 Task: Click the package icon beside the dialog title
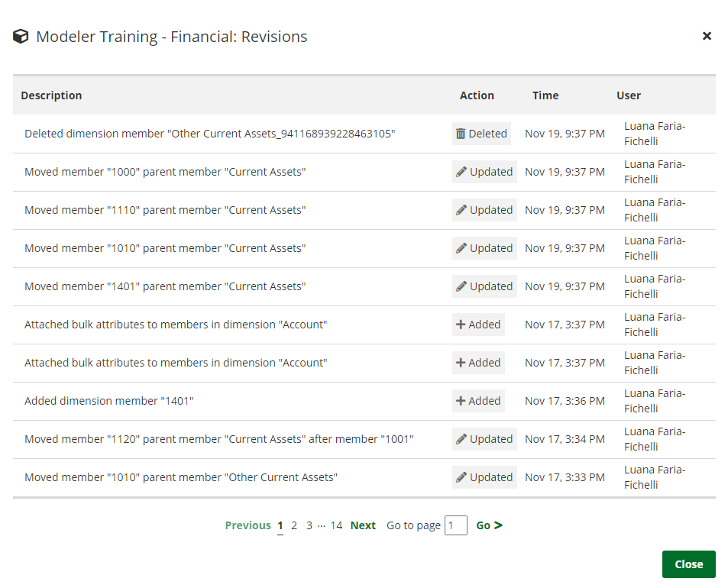21,36
